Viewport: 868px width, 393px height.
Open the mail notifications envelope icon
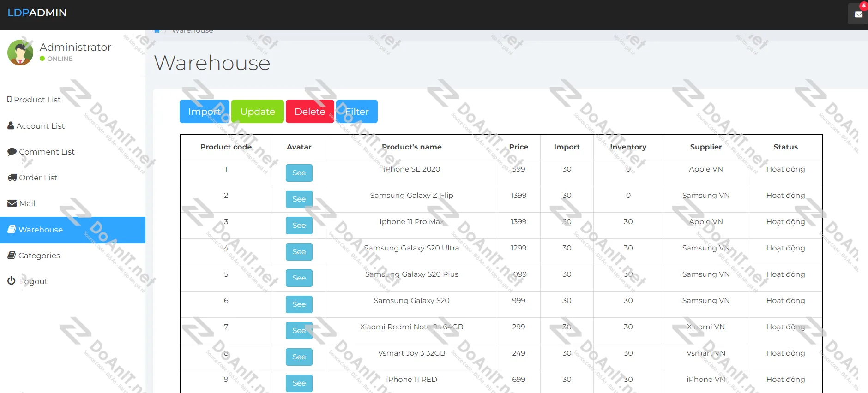pos(858,14)
